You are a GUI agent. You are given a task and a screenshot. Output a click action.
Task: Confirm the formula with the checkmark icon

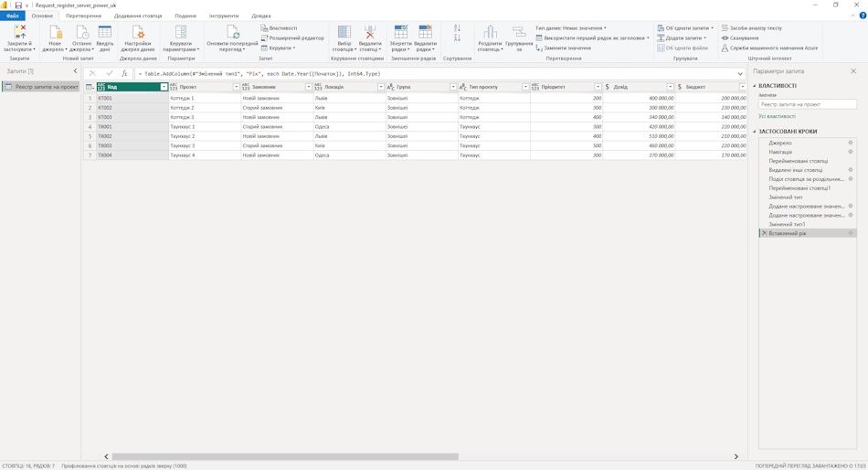[109, 73]
